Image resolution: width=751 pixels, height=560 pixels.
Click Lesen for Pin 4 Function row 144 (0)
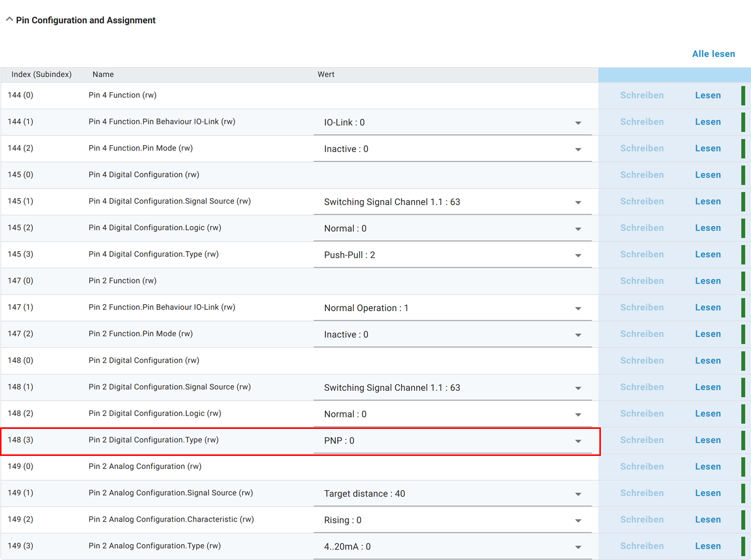tap(707, 96)
